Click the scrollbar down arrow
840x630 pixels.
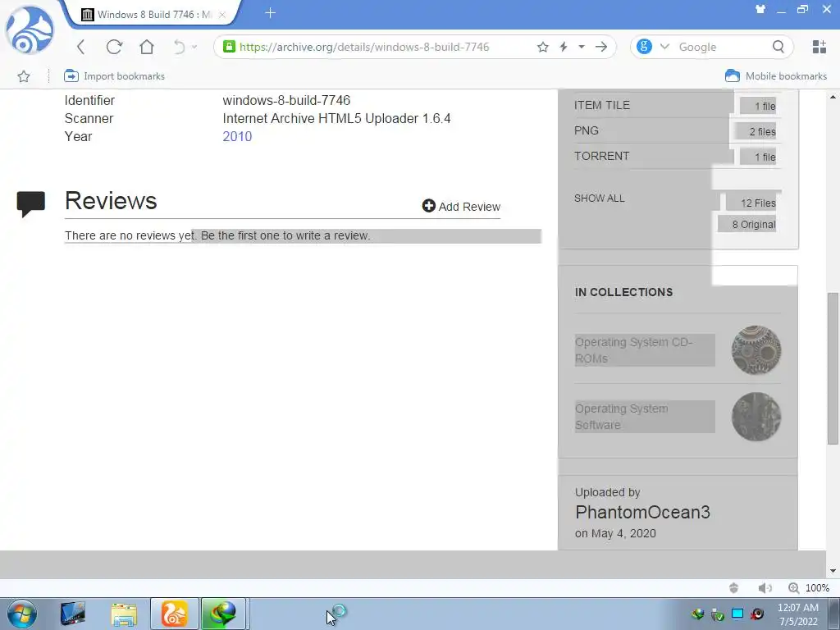click(x=833, y=571)
